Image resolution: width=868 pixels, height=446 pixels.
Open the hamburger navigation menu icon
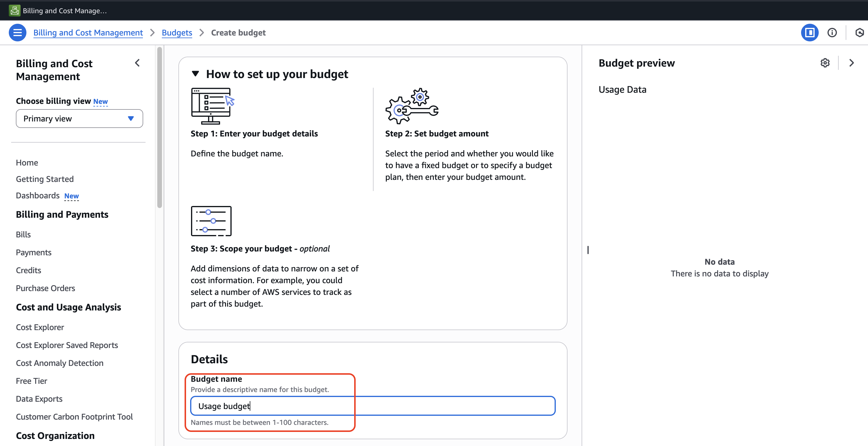[x=18, y=33]
